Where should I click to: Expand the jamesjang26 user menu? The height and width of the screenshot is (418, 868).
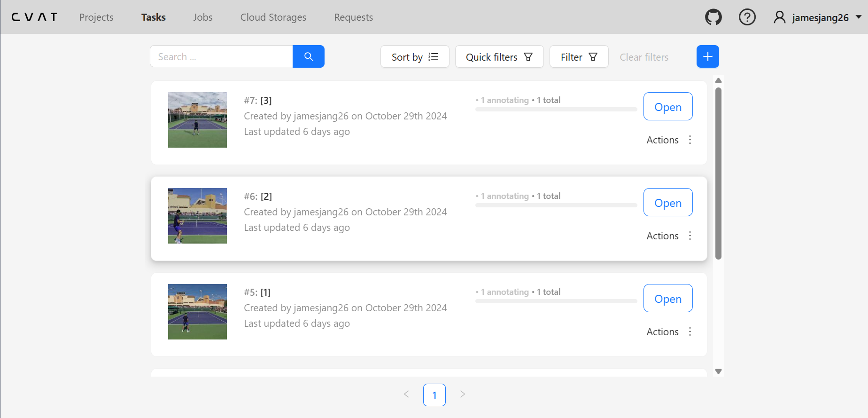pyautogui.click(x=818, y=17)
